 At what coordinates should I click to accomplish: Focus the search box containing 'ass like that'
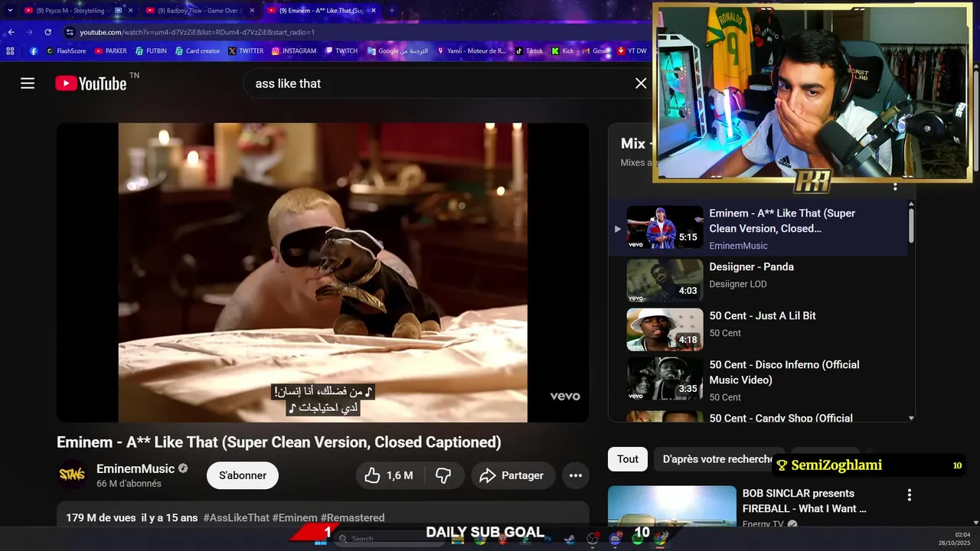coord(440,83)
